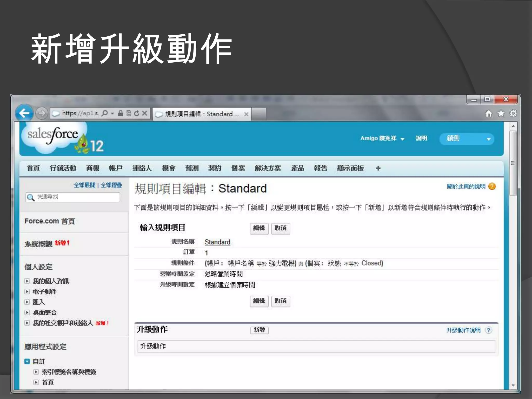Click the plus icon for all tabs
Viewport: 532px width, 399px height.
[x=378, y=168]
